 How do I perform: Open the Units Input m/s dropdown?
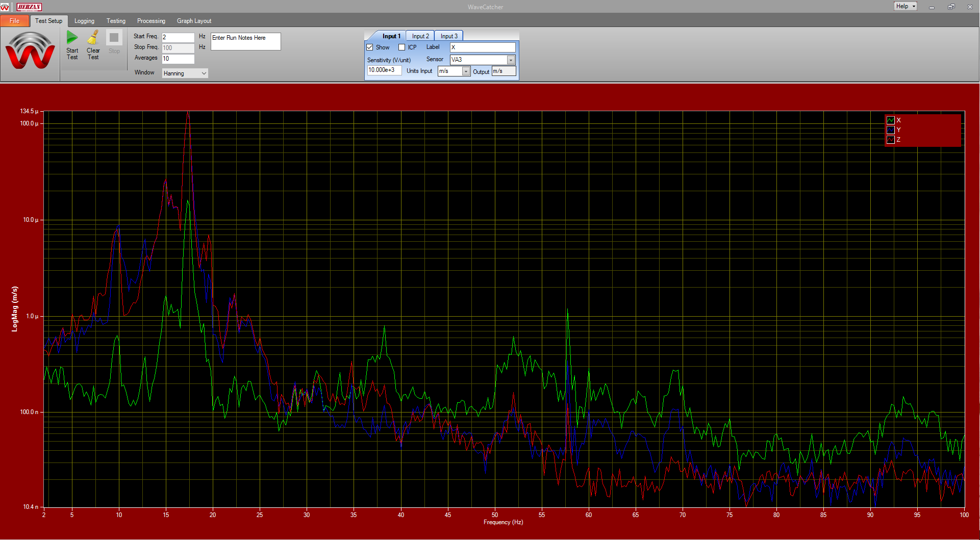point(465,71)
